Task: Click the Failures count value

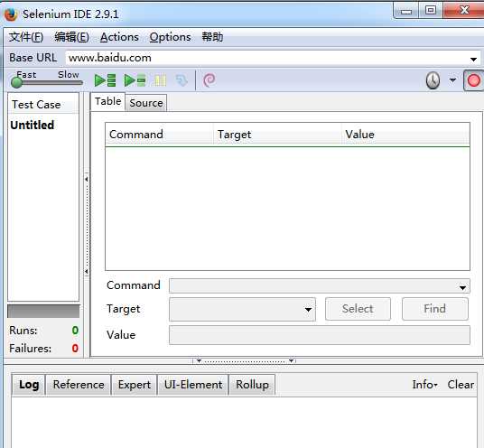Action: coord(75,349)
